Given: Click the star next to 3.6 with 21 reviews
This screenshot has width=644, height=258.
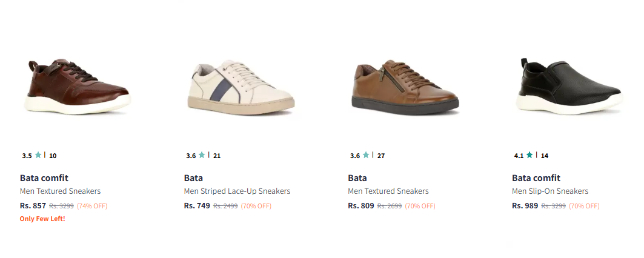Looking at the screenshot, I should [202, 155].
